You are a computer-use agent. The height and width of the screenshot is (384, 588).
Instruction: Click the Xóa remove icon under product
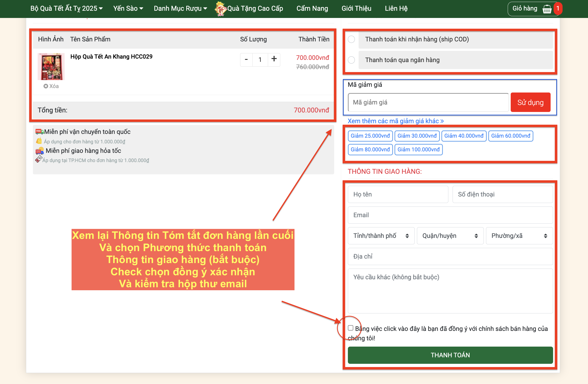(x=46, y=86)
